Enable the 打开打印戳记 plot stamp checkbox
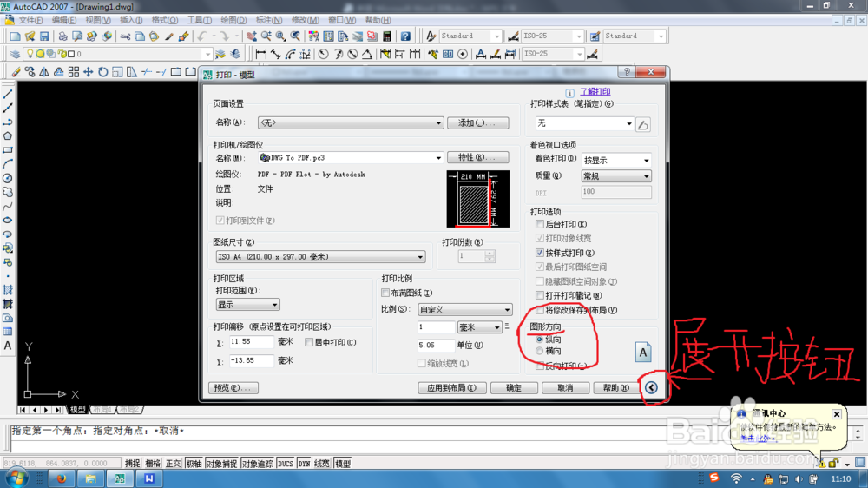 540,296
